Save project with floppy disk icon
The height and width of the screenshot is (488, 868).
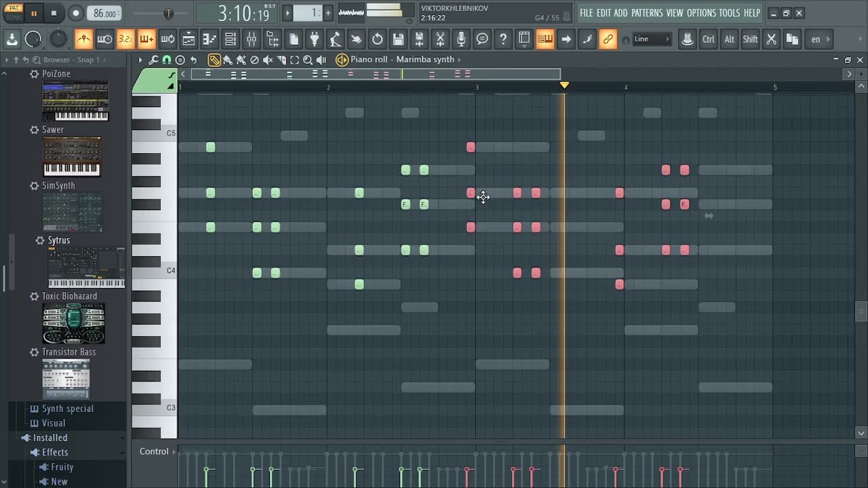398,39
